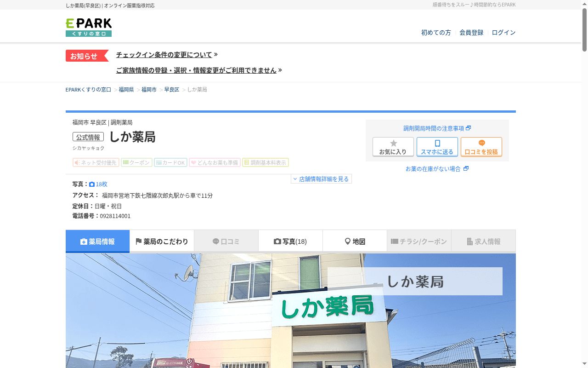Click the medical kit icon on 薬局情報 tab
Viewport: 588px width, 368px height.
(x=84, y=241)
